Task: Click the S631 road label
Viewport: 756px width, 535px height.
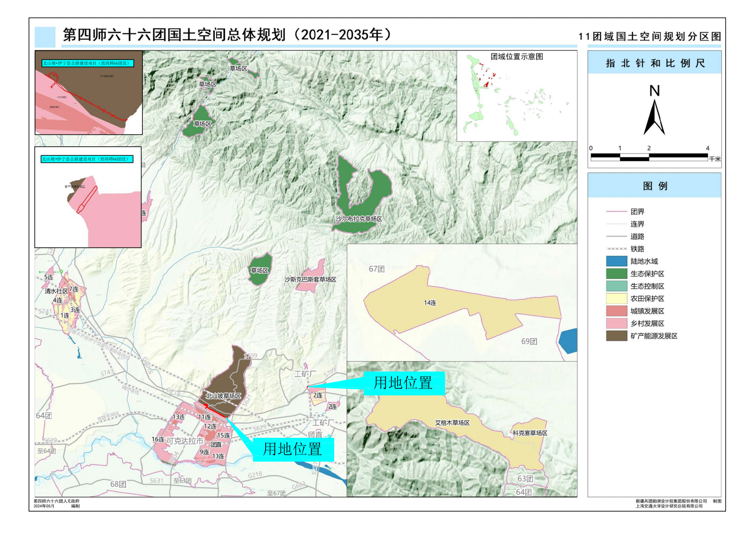Action: click(x=157, y=481)
